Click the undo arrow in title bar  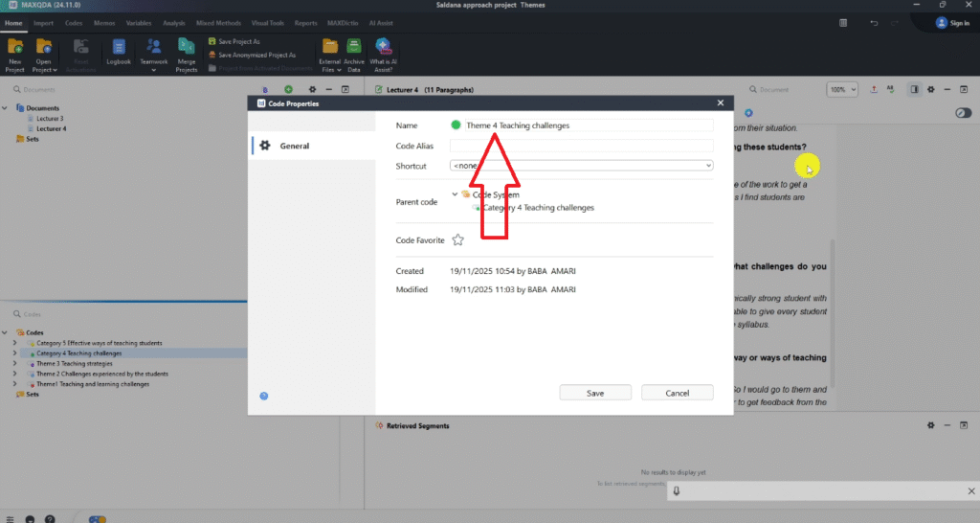point(873,22)
